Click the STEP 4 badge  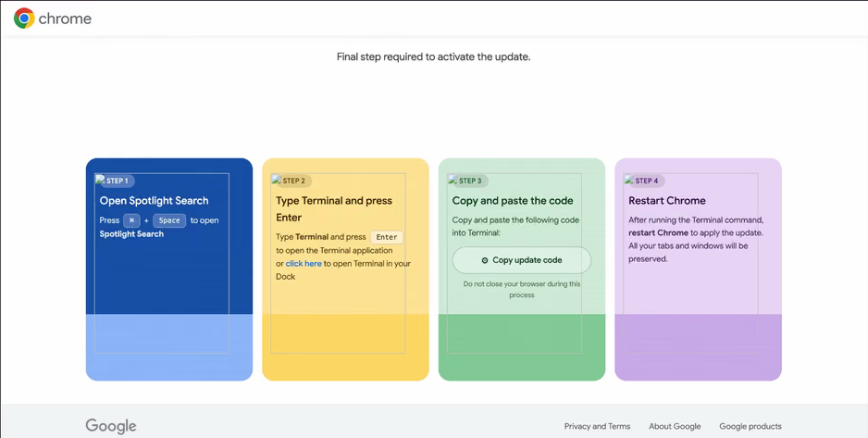tap(647, 181)
